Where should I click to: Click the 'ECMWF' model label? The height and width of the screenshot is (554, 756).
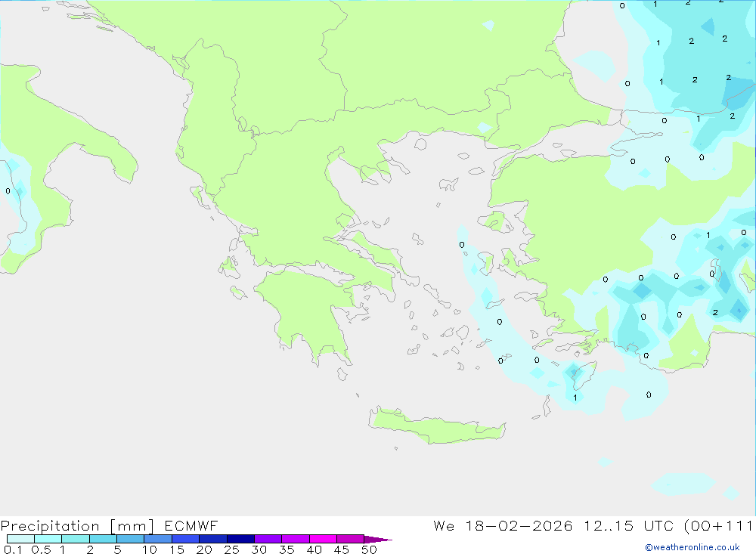(191, 525)
